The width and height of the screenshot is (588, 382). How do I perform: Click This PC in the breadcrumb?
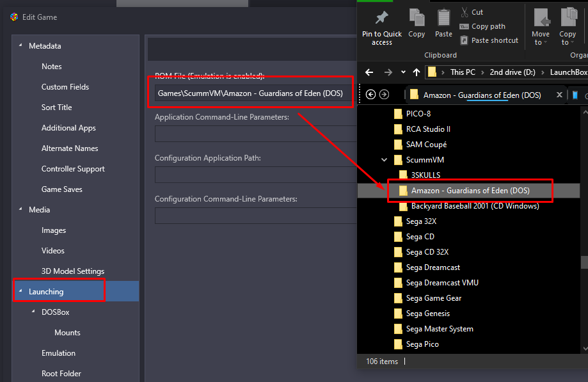point(463,72)
